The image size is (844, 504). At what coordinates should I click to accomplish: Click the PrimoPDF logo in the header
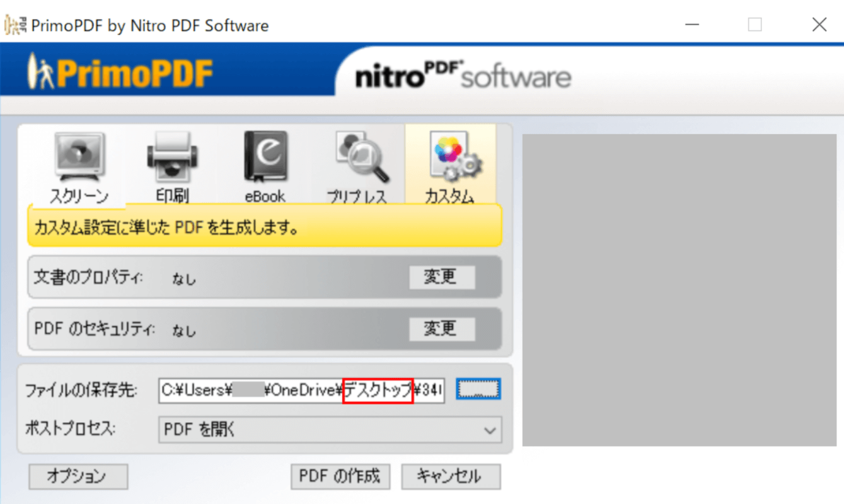pyautogui.click(x=120, y=73)
